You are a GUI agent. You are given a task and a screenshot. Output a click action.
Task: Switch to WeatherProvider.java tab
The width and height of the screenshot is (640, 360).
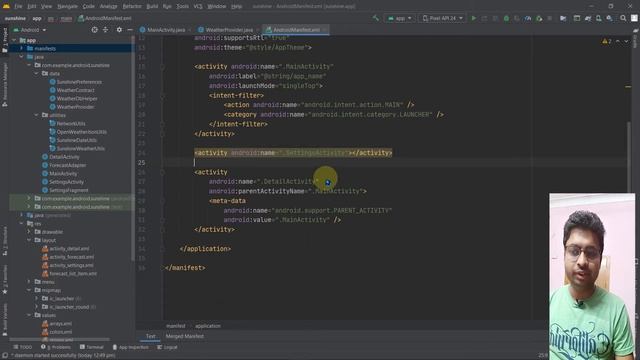pyautogui.click(x=229, y=30)
